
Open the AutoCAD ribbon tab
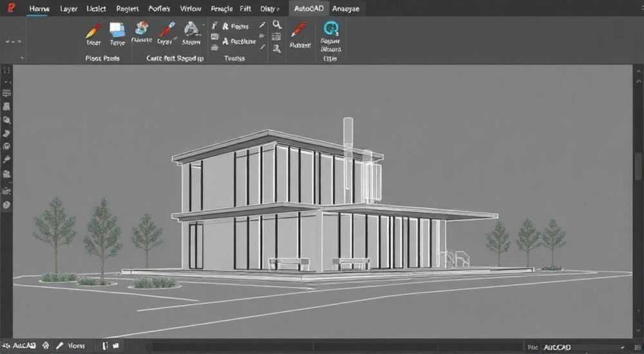(x=308, y=8)
